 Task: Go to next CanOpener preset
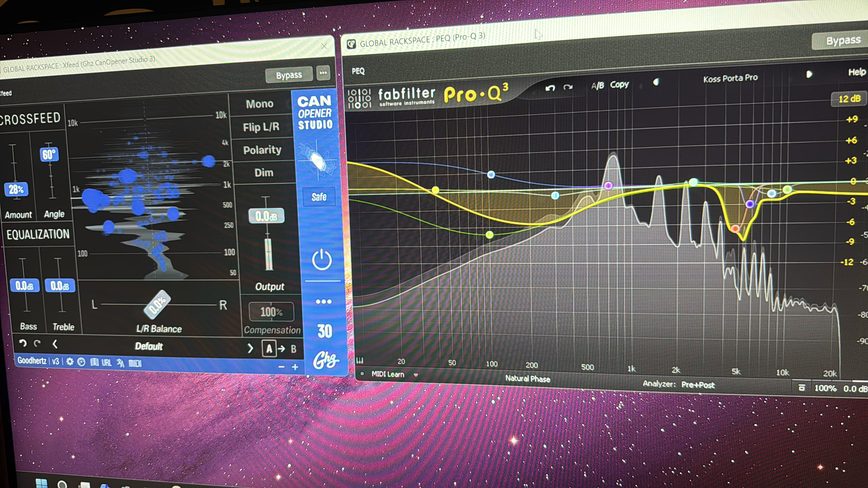click(x=250, y=348)
